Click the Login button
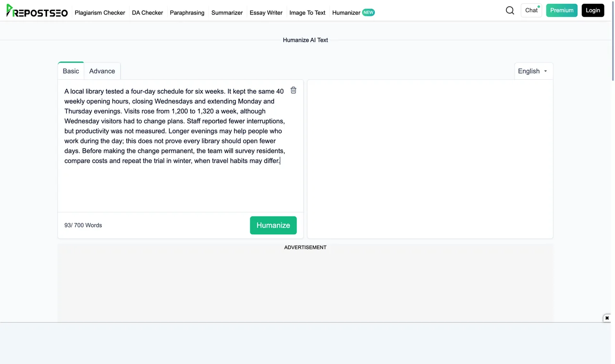 point(592,10)
